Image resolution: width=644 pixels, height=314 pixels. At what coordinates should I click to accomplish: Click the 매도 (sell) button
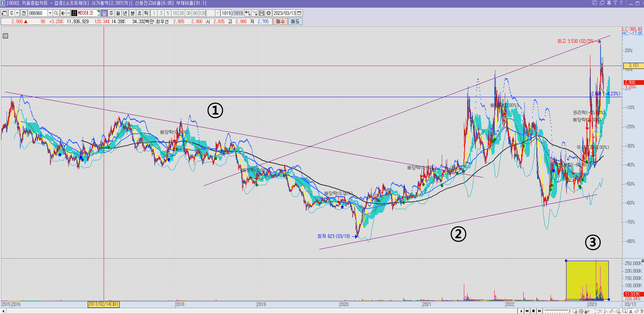[x=295, y=21]
